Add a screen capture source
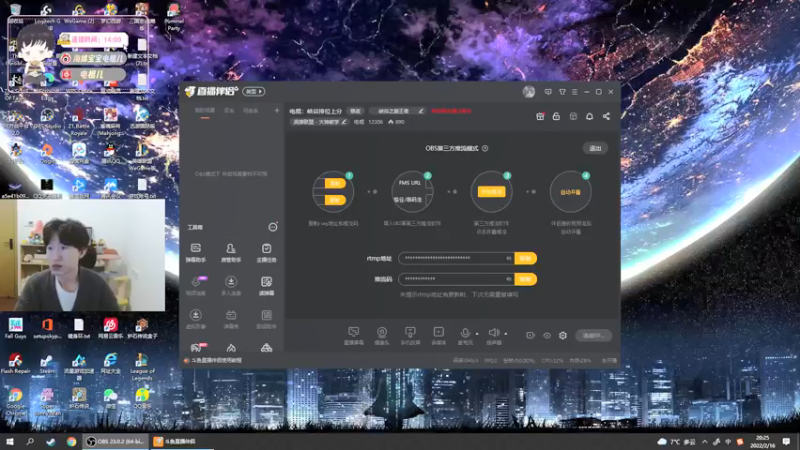The image size is (800, 450). (x=354, y=335)
